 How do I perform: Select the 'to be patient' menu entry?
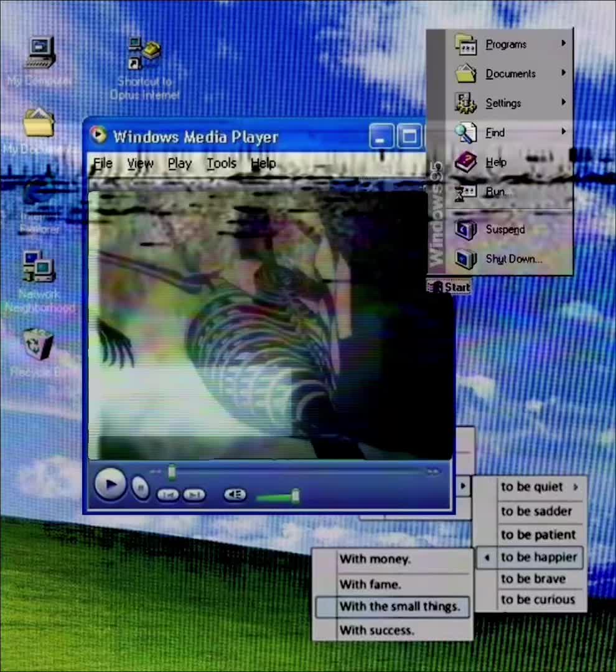click(x=538, y=535)
